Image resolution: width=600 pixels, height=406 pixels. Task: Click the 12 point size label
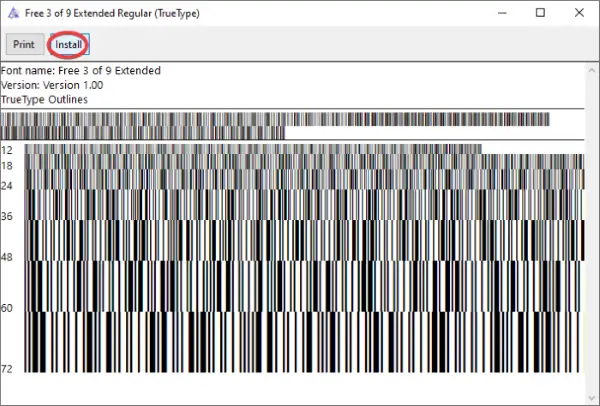click(7, 150)
